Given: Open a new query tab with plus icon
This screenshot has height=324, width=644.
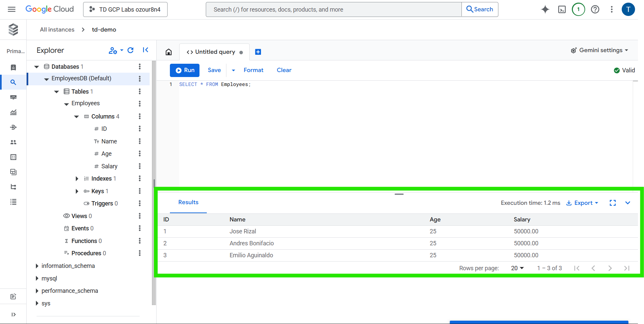Looking at the screenshot, I should click(x=258, y=52).
